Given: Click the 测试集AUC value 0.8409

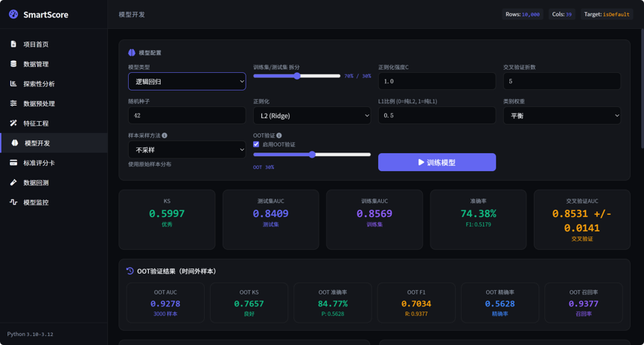Looking at the screenshot, I should click(271, 213).
